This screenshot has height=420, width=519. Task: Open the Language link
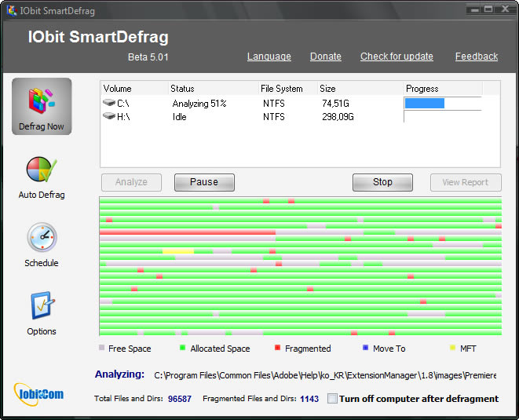(x=269, y=57)
